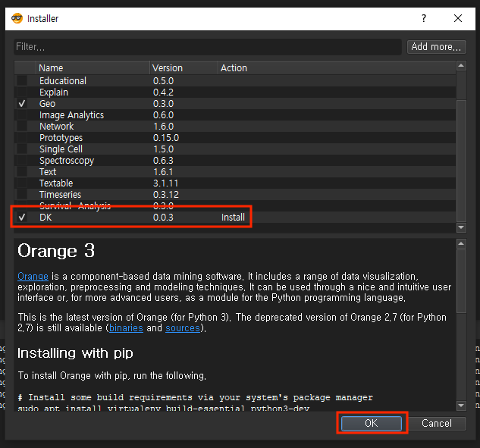The height and width of the screenshot is (448, 480).
Task: Click description pane scroll down arrow
Action: [x=461, y=406]
